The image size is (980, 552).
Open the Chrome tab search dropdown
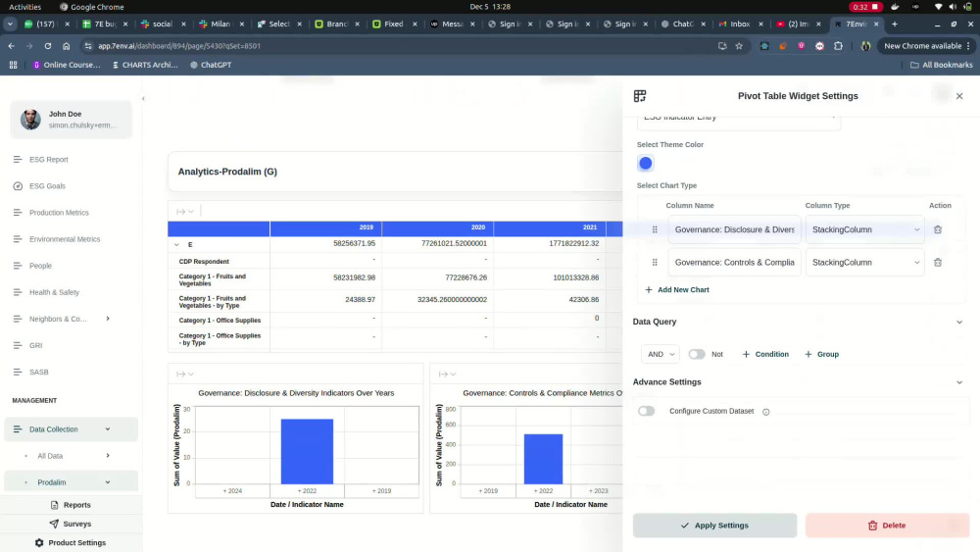pyautogui.click(x=10, y=24)
